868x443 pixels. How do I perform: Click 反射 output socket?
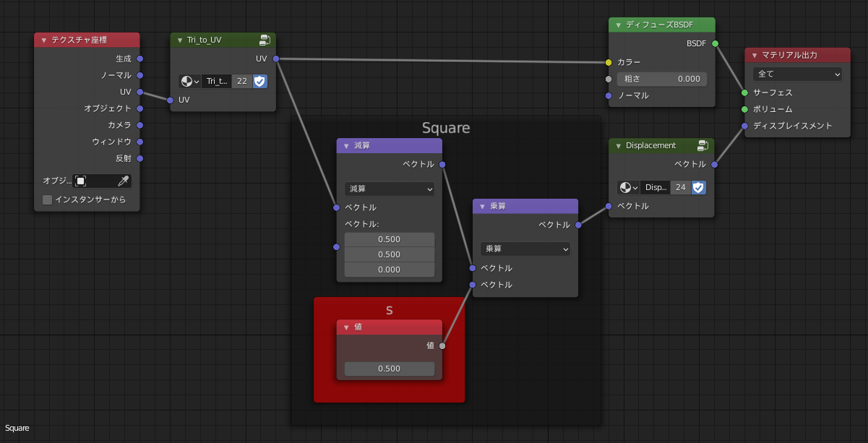[x=140, y=158]
